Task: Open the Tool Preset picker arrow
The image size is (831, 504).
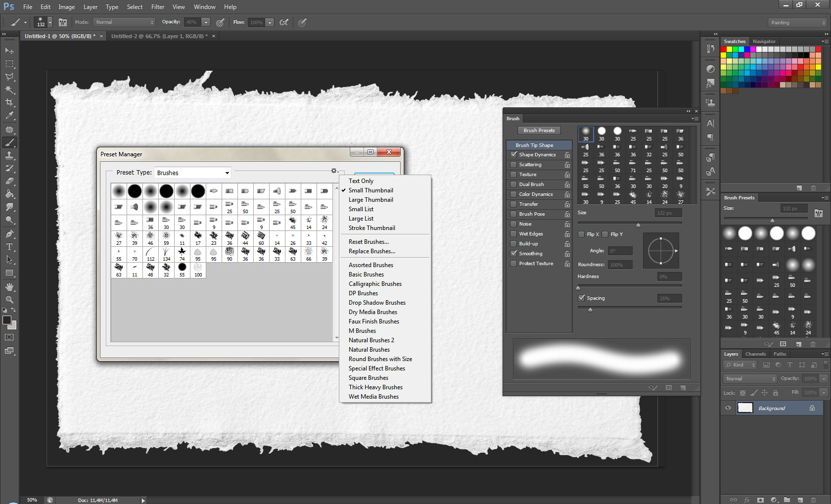Action: (x=25, y=22)
